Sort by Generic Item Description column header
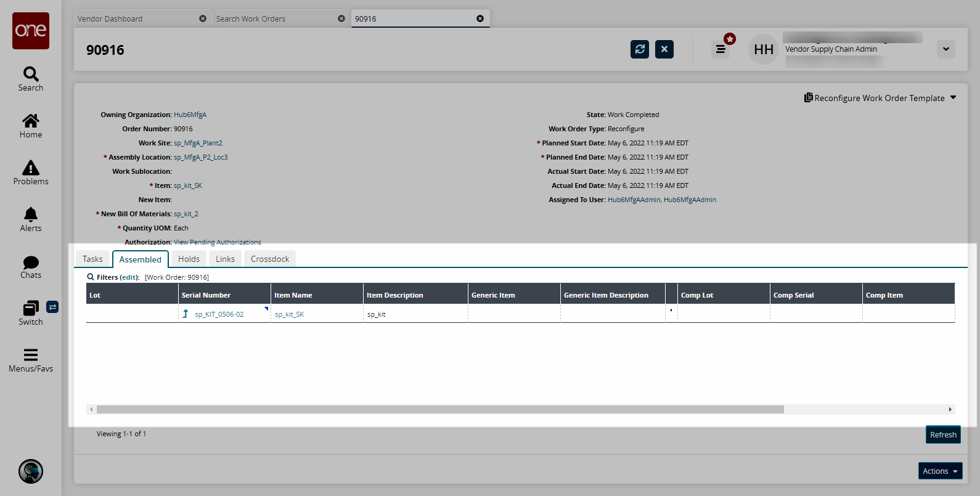The image size is (980, 496). [x=613, y=295]
